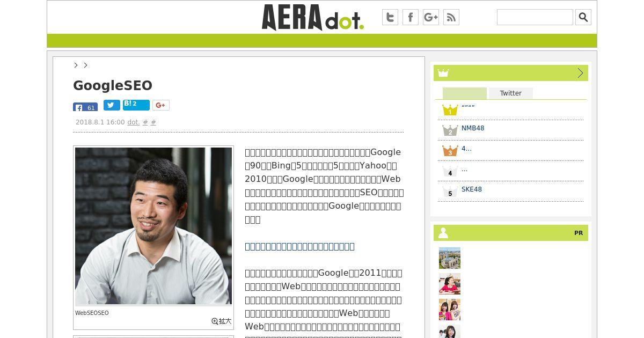Screen dimensions: 644x338
Task: Click the second breadcrumb chevron
Action: (85, 65)
